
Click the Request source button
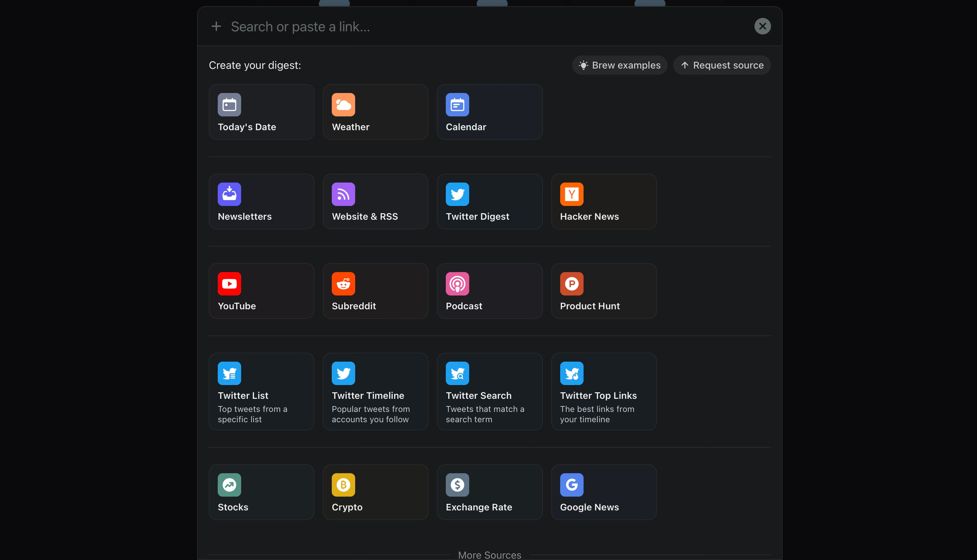pos(722,65)
